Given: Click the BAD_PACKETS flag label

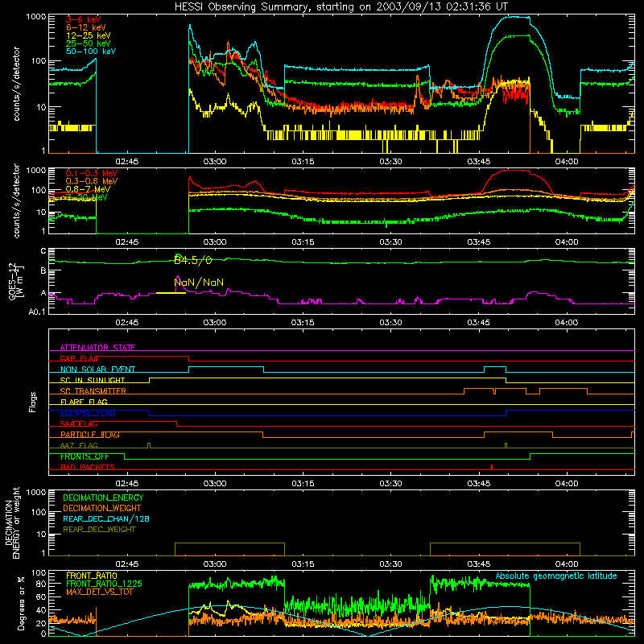Looking at the screenshot, I should click(88, 467).
